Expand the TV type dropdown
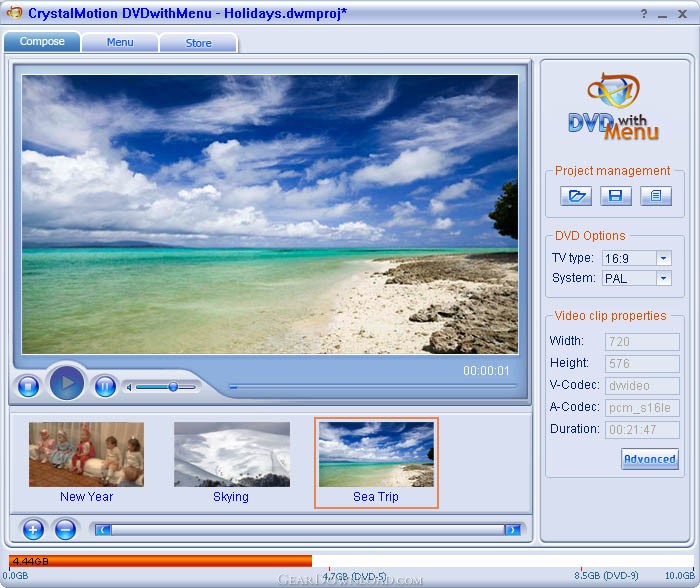 click(x=663, y=259)
